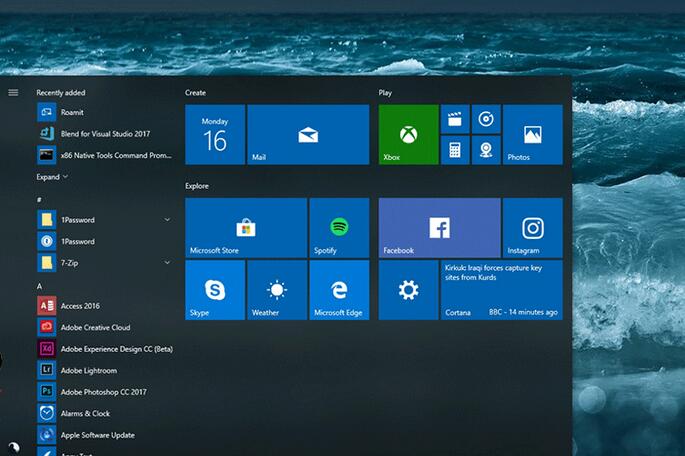685x456 pixels.
Task: Open the Facebook tile
Action: 439,228
